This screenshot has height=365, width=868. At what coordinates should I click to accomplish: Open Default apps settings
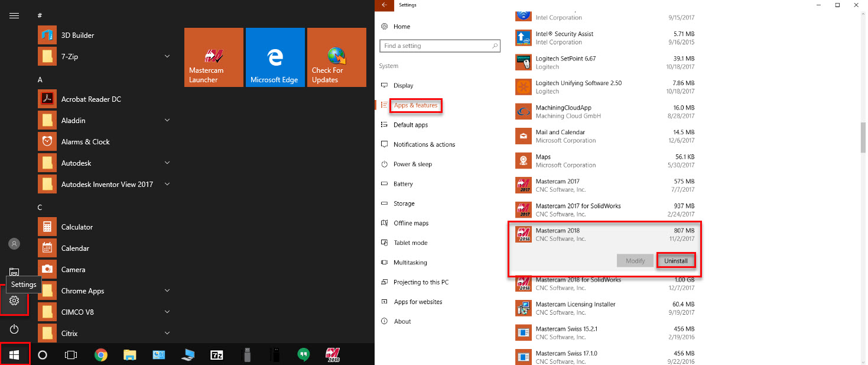(404, 125)
